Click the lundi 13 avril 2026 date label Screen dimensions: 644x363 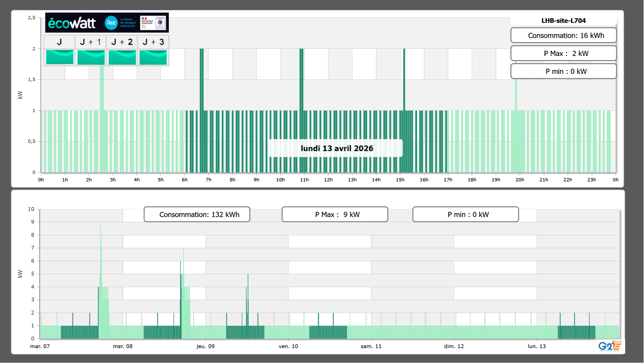point(336,148)
